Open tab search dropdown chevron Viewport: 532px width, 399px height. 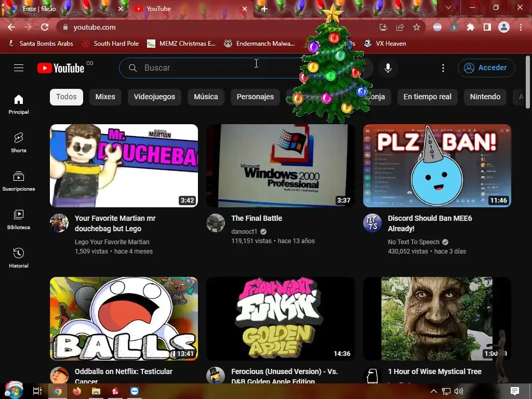click(x=448, y=7)
